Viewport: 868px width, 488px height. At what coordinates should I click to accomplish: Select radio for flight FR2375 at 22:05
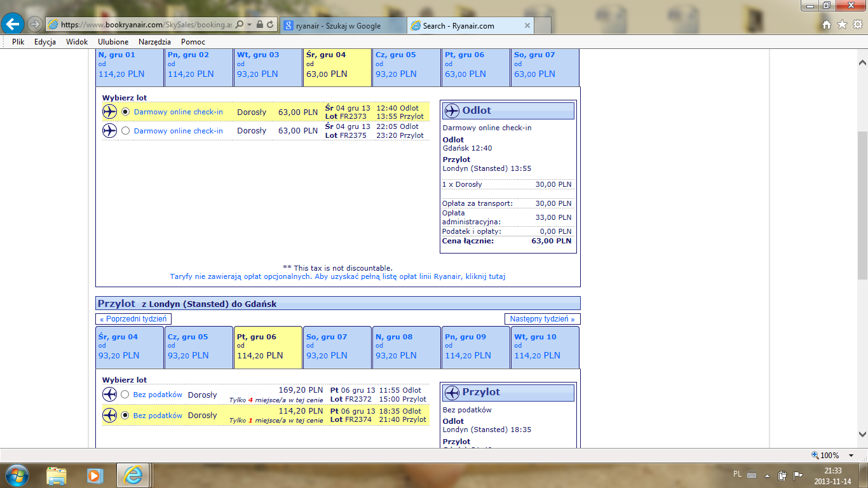(125, 131)
